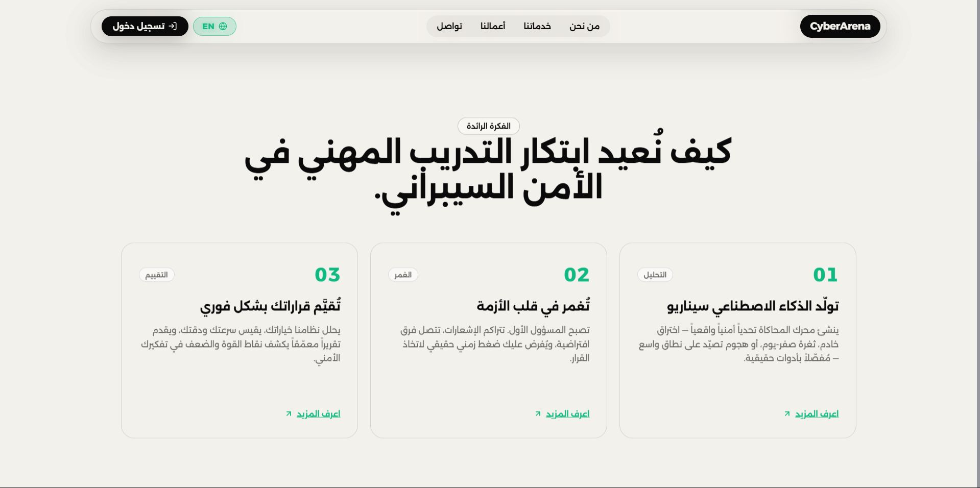Open the من نحن navigation item
This screenshot has width=980, height=488.
click(585, 26)
